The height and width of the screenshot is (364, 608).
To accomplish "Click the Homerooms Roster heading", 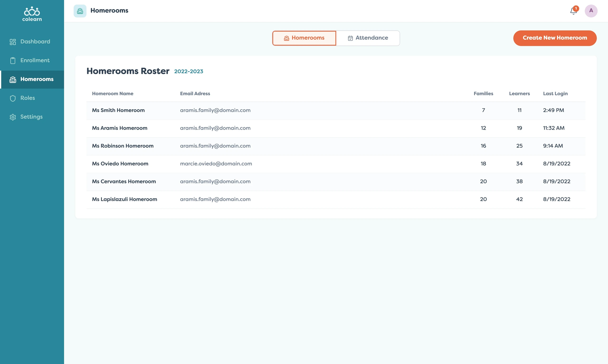I will [128, 71].
